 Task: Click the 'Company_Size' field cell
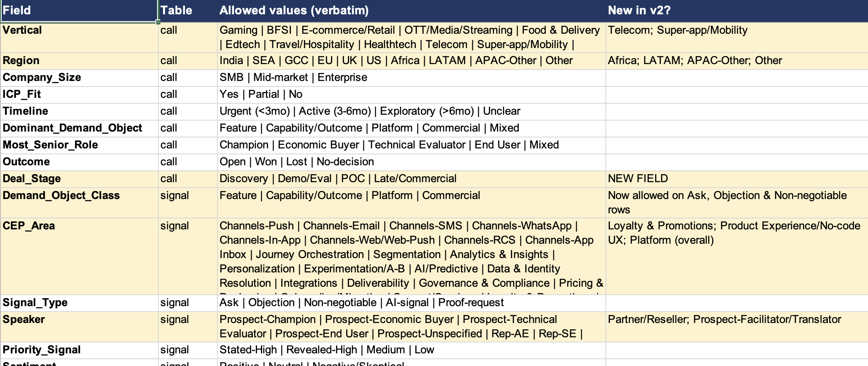79,78
